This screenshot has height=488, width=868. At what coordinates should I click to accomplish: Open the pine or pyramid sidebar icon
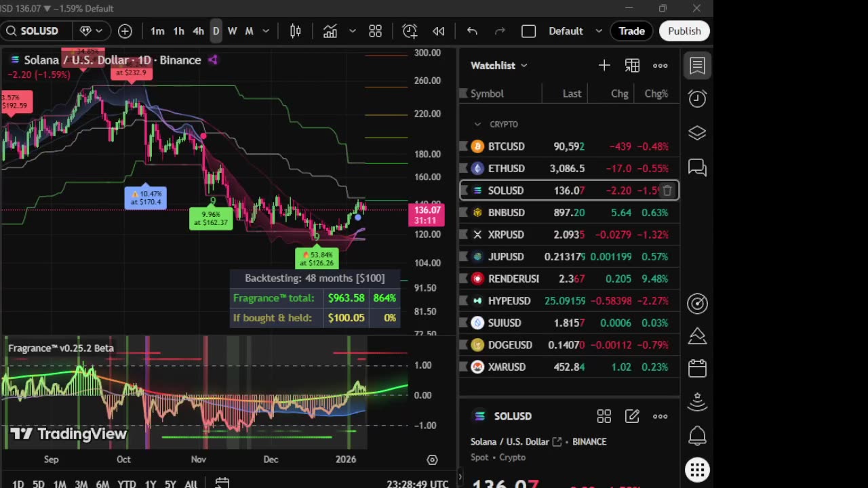point(697,336)
